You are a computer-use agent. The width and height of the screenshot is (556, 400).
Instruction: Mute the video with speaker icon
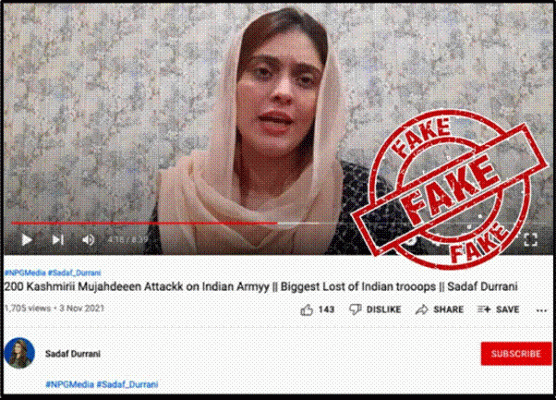point(88,240)
